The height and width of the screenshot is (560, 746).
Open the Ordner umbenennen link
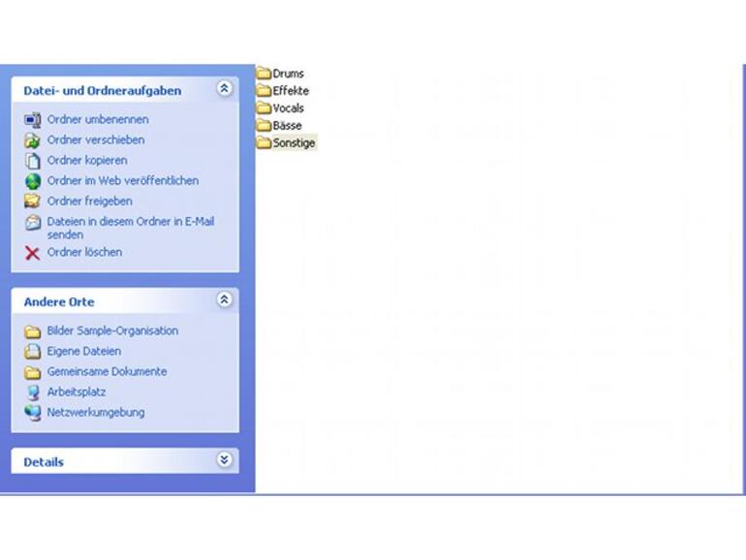(98, 119)
